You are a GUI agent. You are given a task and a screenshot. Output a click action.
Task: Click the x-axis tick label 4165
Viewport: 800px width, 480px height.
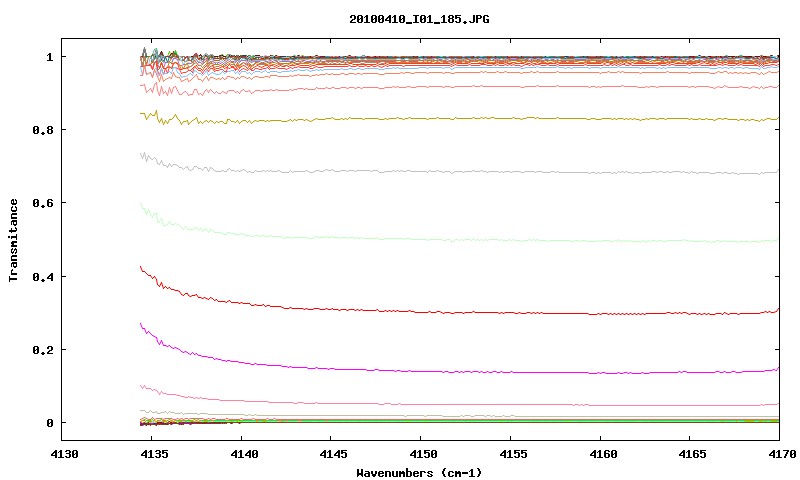click(x=693, y=453)
